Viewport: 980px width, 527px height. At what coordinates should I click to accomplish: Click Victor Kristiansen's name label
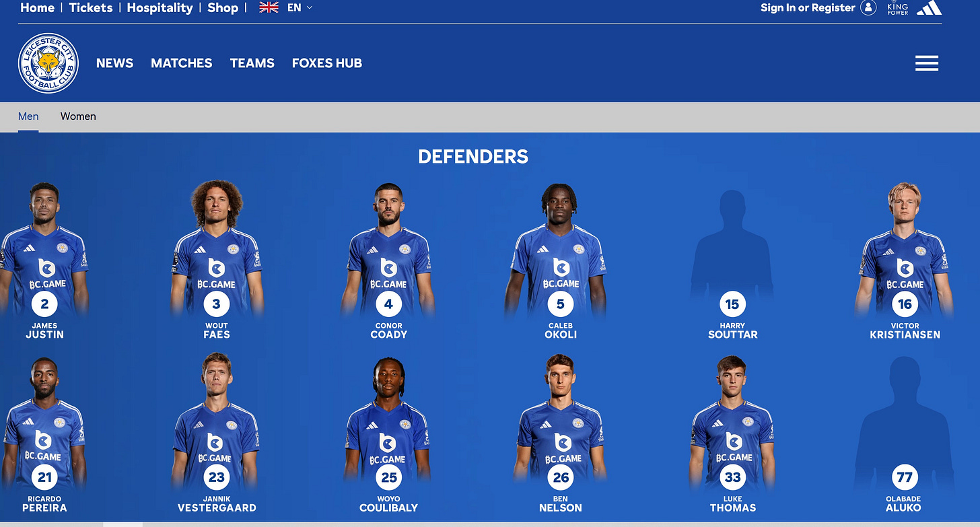tap(905, 330)
